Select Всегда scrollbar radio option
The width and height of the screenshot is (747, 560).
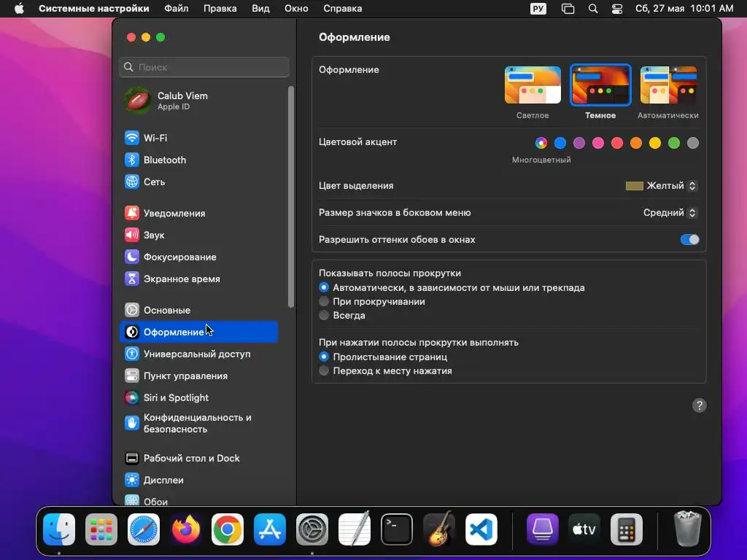coord(324,315)
